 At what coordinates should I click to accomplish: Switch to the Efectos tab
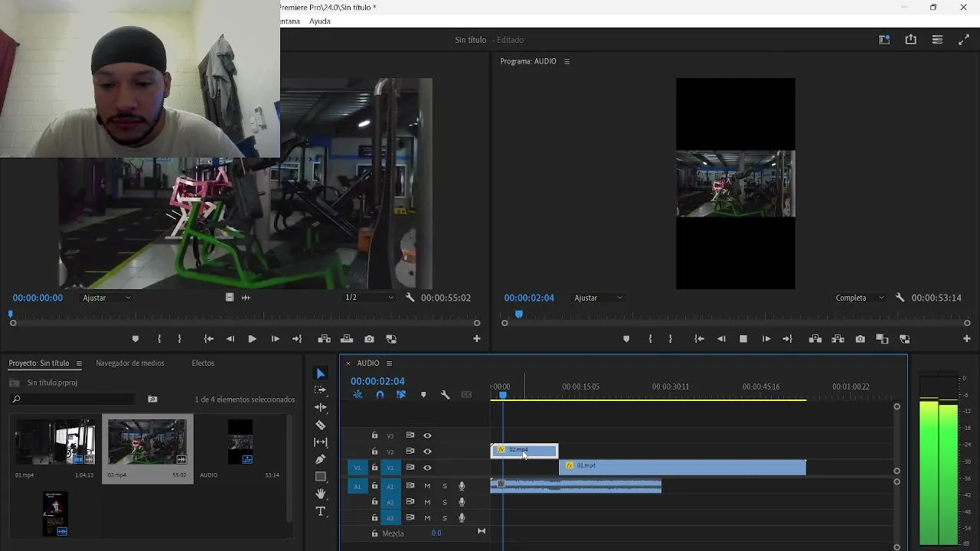coord(203,363)
